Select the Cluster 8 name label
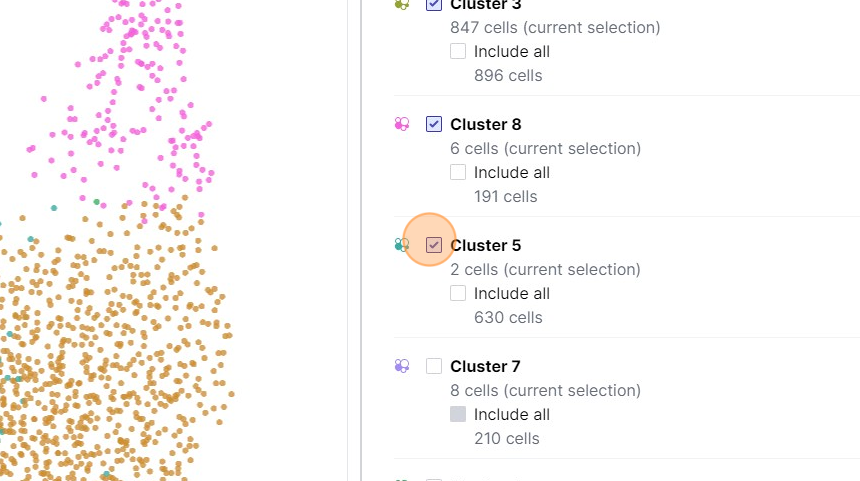 pos(486,124)
